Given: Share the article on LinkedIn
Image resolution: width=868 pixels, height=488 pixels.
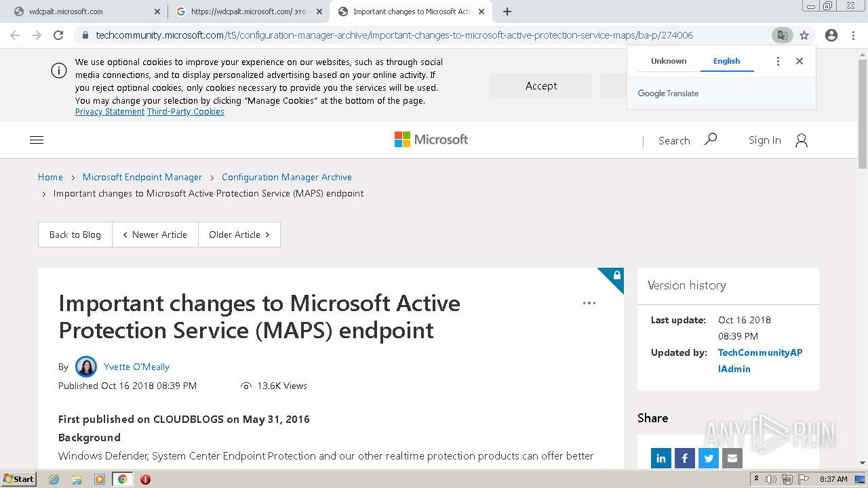Looking at the screenshot, I should [x=661, y=458].
